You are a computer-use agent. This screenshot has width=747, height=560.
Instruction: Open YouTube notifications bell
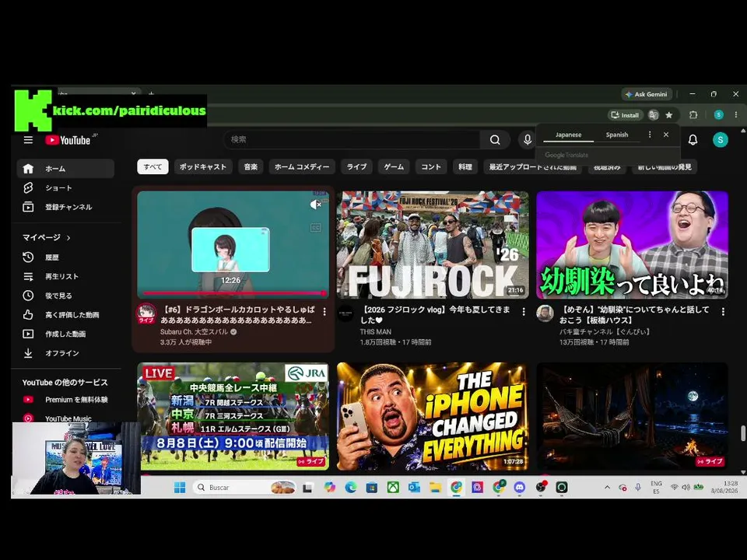(693, 139)
